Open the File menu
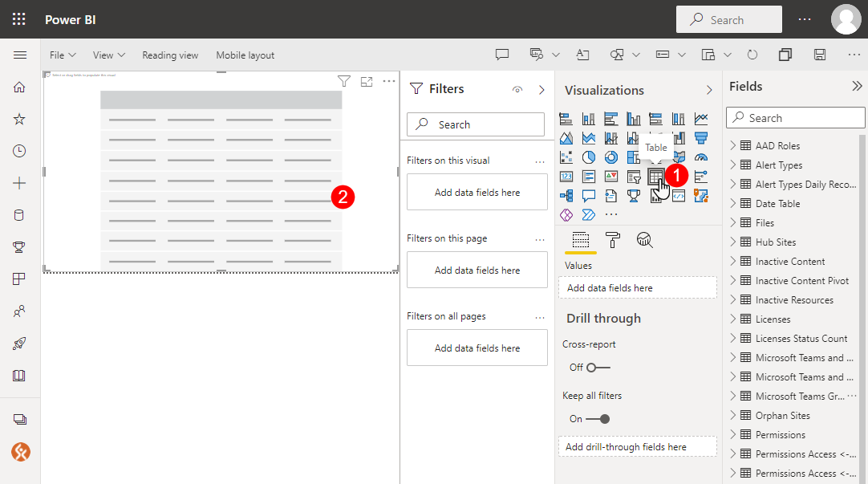Screen dimensions: 868x484 63,55
